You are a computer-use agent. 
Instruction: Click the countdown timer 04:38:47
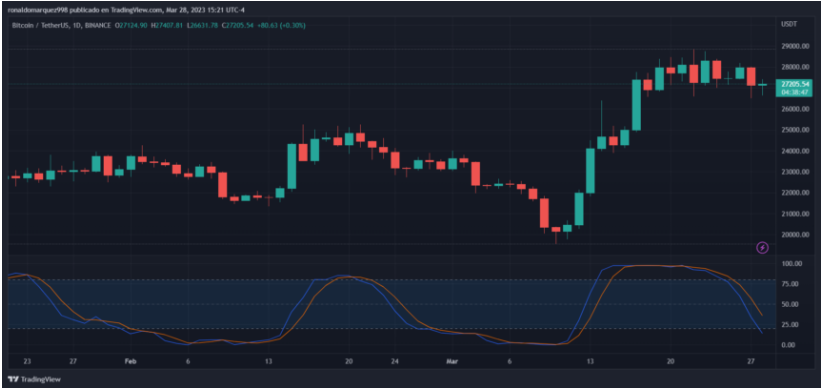795,92
